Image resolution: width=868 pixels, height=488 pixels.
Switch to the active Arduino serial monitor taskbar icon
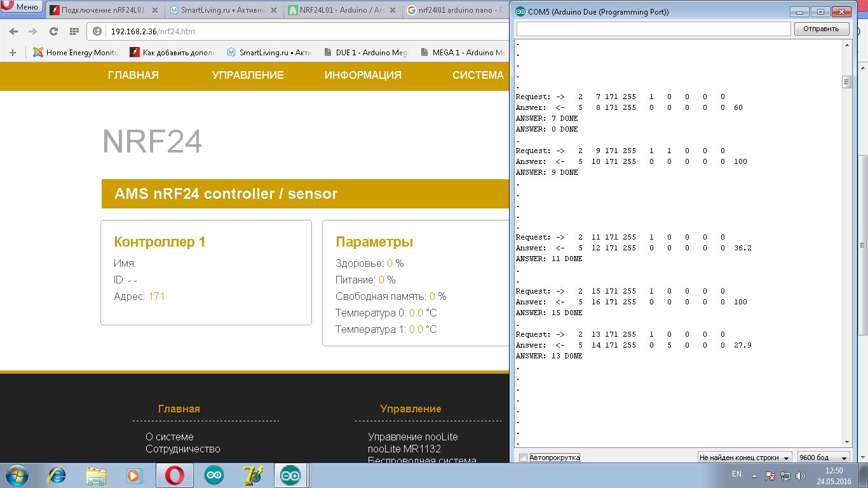(x=291, y=475)
